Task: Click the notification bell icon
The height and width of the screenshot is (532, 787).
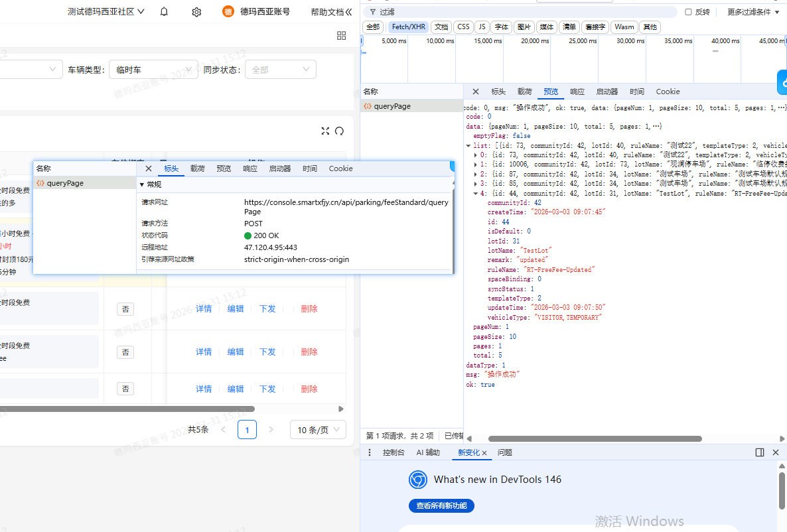Action: (165, 12)
